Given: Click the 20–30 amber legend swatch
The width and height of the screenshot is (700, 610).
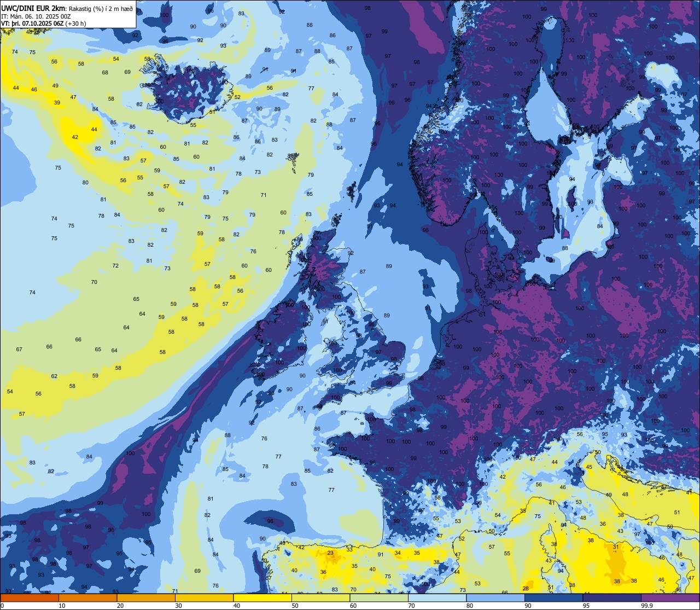Looking at the screenshot, I should [x=146, y=598].
